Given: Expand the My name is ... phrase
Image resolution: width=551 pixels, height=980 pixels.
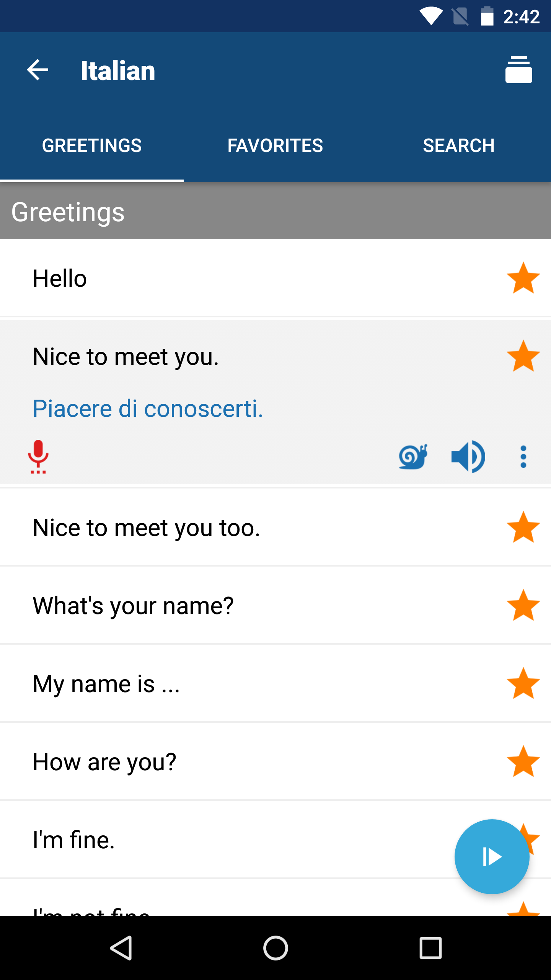Looking at the screenshot, I should (x=230, y=684).
